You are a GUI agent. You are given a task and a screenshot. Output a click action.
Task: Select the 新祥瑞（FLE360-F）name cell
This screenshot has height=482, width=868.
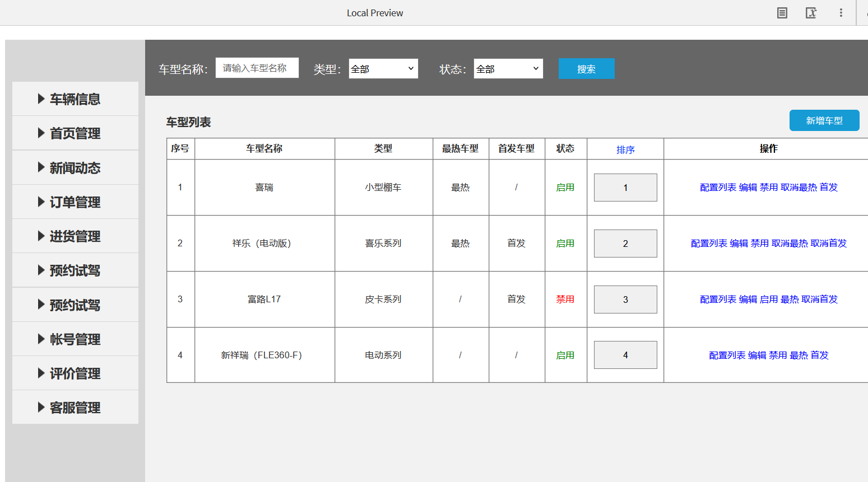click(x=264, y=355)
